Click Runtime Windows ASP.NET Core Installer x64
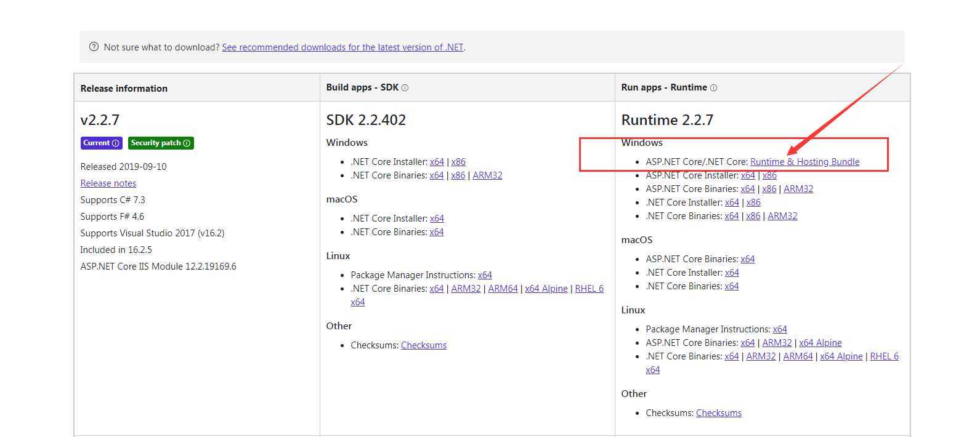 click(748, 175)
